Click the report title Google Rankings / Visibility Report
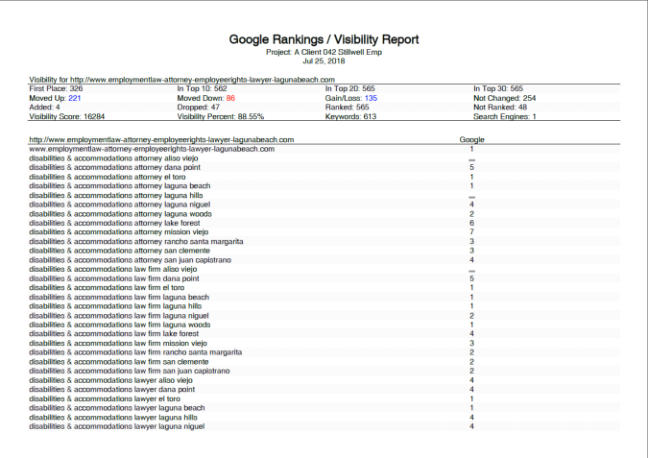Viewport: 648px width, 458px height. coord(324,39)
